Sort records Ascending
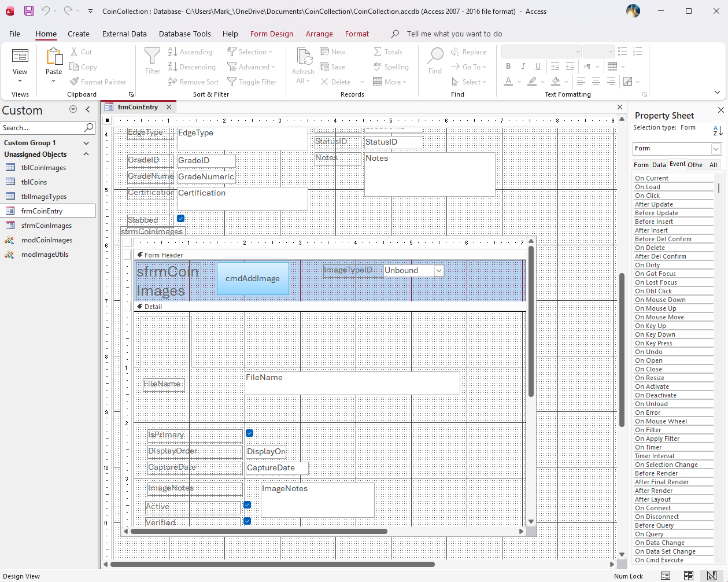The height and width of the screenshot is (582, 728). point(190,52)
